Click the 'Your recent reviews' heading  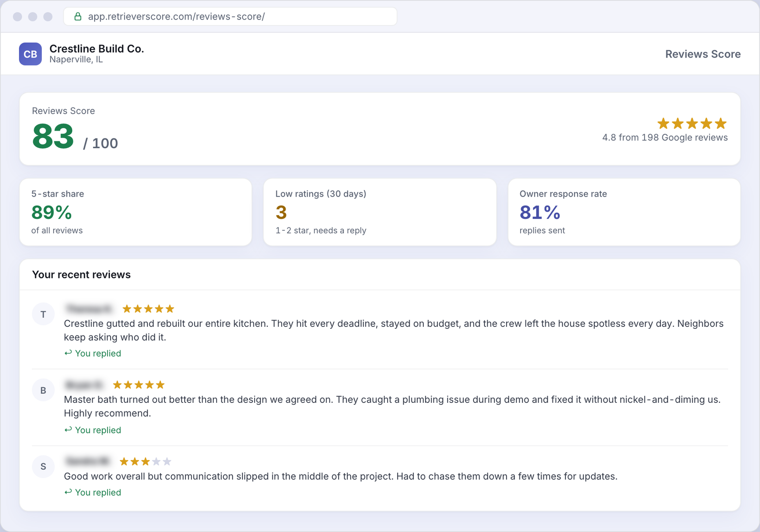pyautogui.click(x=81, y=275)
